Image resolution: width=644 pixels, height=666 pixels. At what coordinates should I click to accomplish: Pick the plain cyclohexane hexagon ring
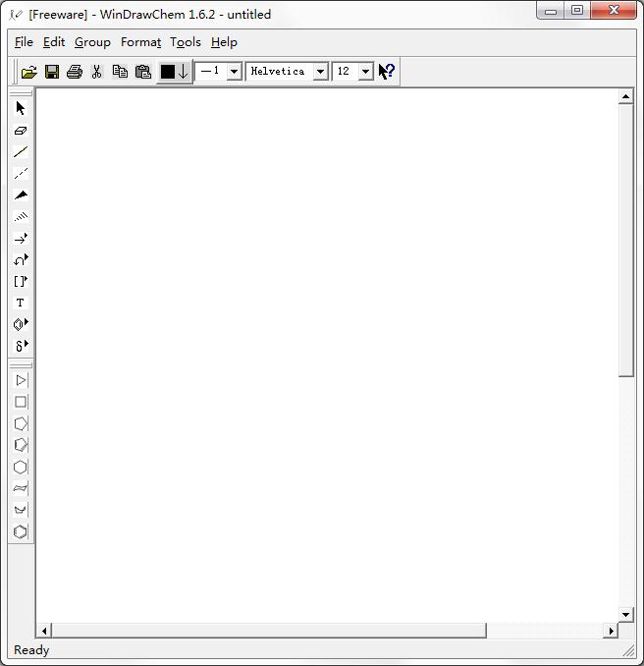click(x=21, y=467)
